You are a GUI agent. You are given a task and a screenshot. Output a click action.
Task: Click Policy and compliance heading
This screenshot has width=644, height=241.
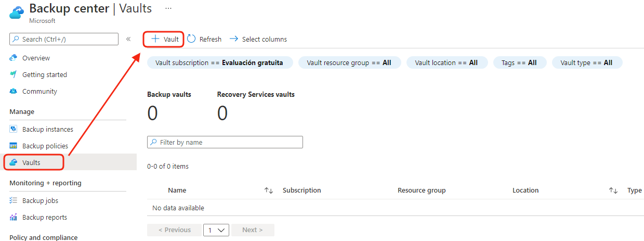pos(44,237)
